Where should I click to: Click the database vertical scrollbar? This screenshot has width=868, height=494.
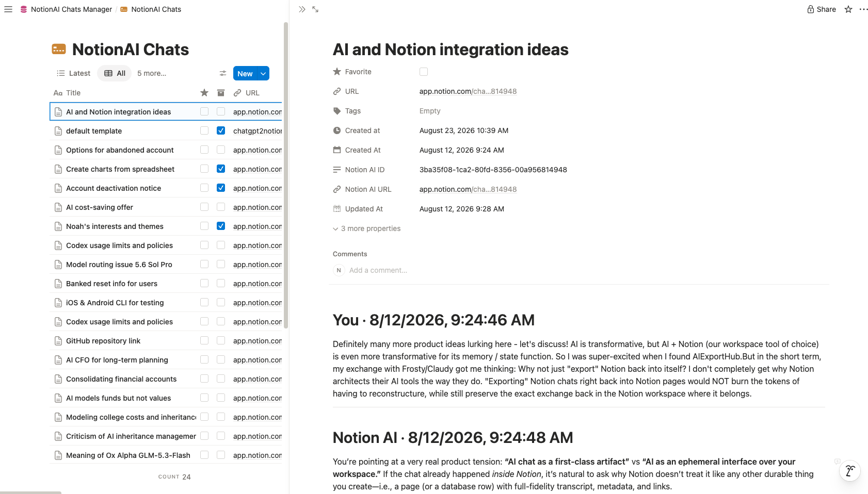click(286, 175)
